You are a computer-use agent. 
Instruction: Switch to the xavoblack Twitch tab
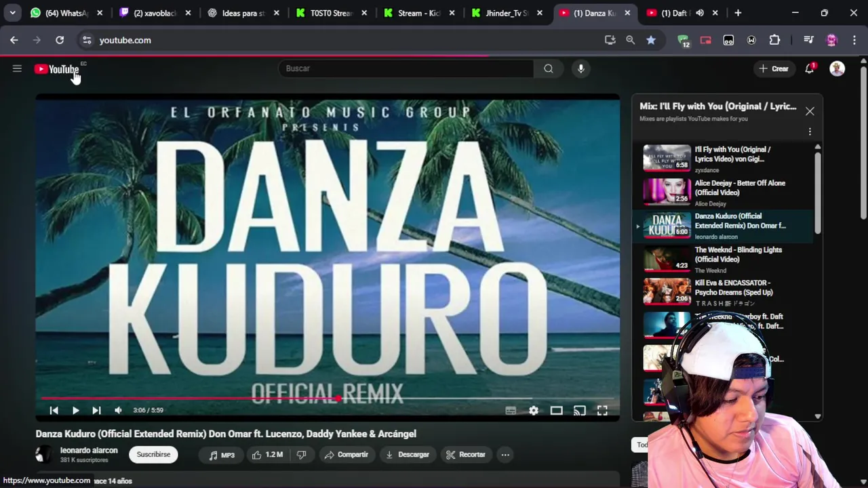coord(155,13)
